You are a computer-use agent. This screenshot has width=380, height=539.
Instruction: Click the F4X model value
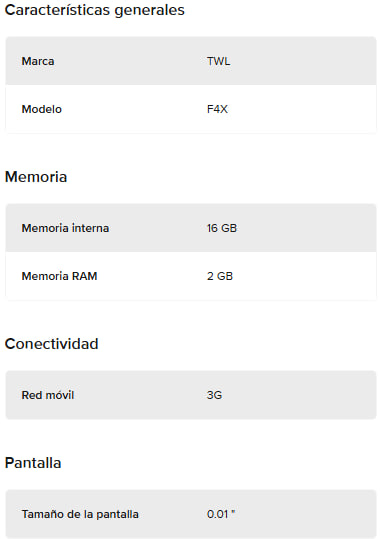point(217,109)
